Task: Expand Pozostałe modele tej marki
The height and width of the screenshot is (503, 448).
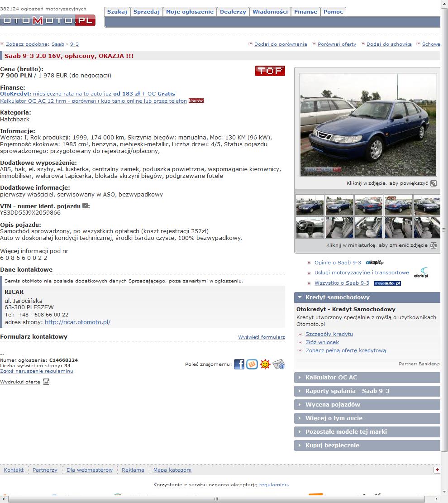Action: pos(367,432)
